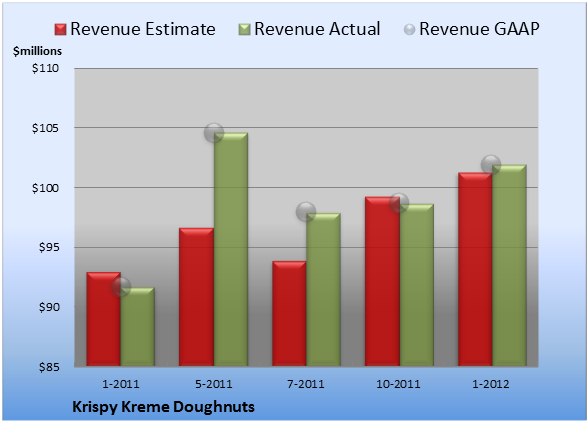
Task: Click the GAAP marker for 1-2012
Action: click(x=491, y=164)
